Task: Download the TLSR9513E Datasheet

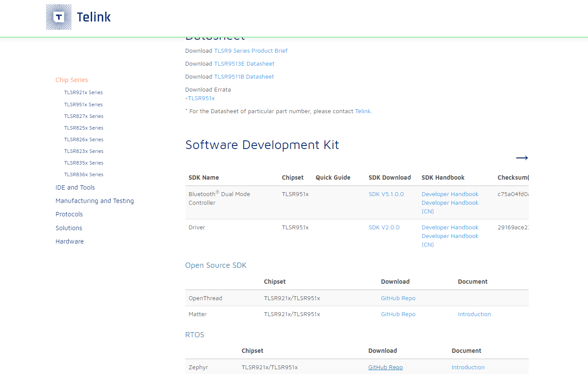Action: (244, 63)
